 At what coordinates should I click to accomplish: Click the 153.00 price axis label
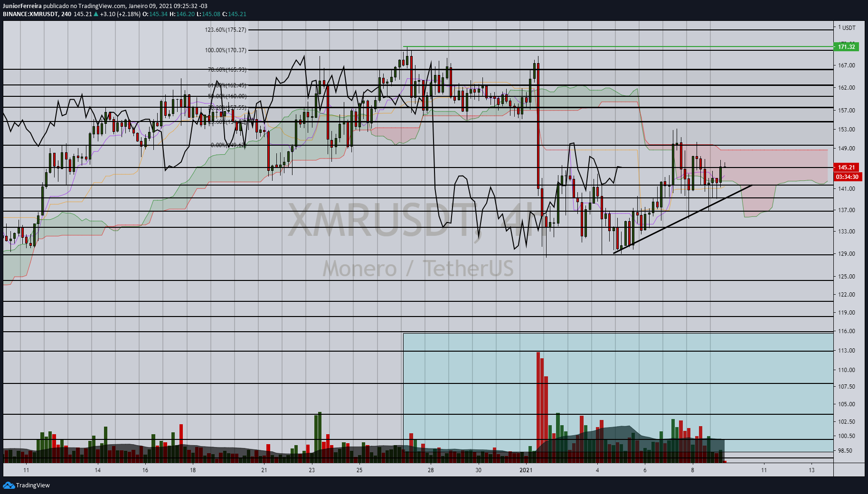click(847, 130)
